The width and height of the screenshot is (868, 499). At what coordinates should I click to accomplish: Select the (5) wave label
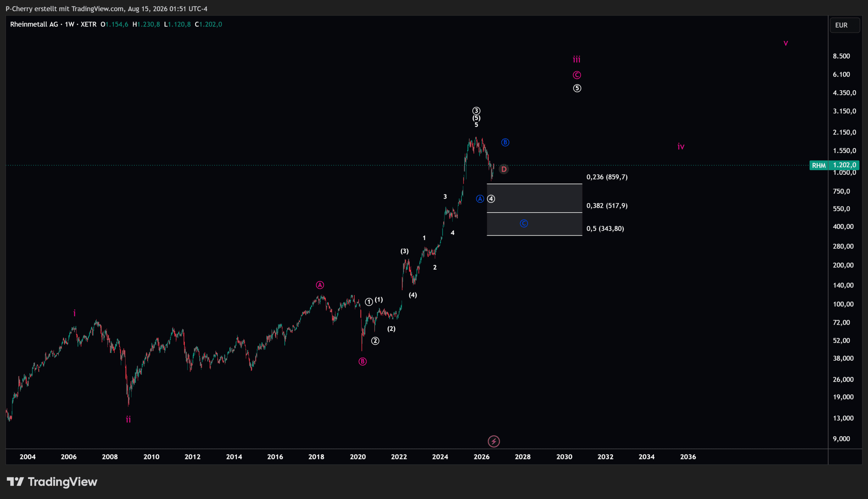click(476, 118)
